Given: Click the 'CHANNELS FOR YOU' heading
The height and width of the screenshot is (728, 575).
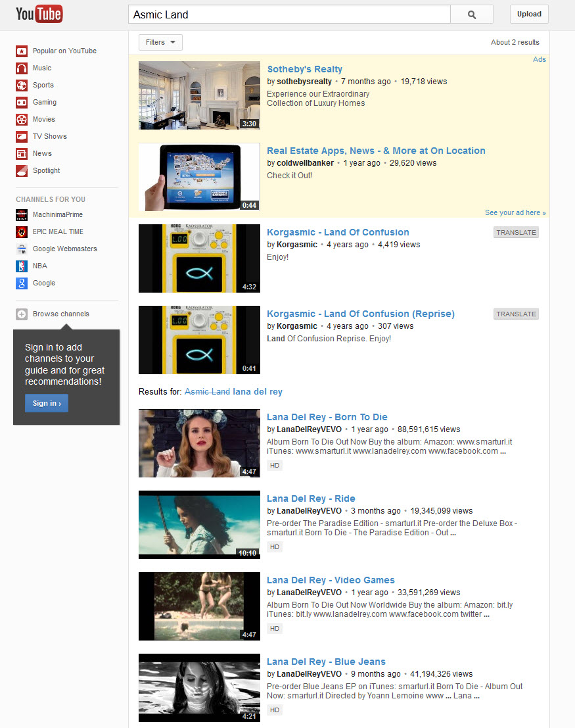Looking at the screenshot, I should (x=51, y=199).
